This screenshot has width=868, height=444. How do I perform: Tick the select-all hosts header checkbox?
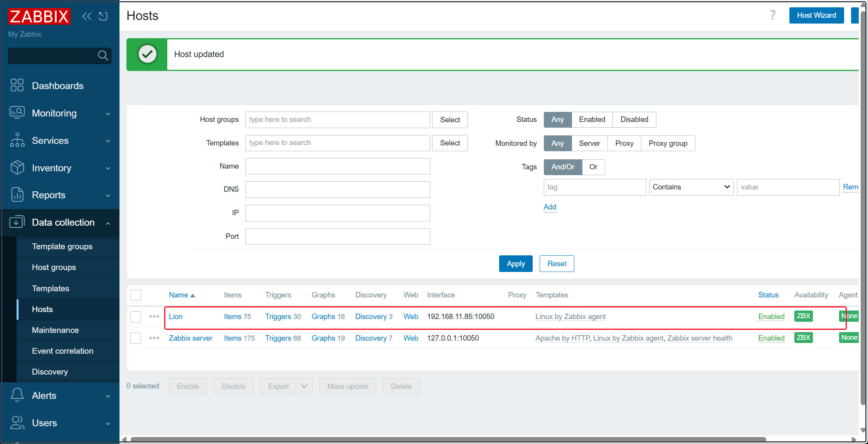tap(136, 295)
